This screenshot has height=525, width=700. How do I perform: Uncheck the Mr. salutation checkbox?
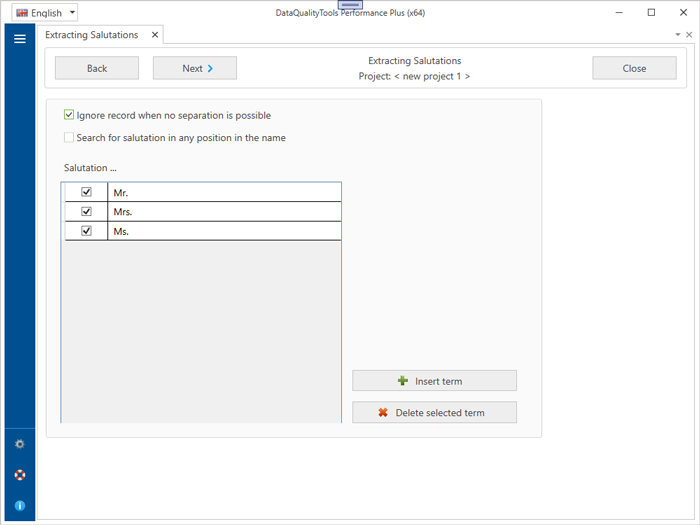click(x=86, y=192)
